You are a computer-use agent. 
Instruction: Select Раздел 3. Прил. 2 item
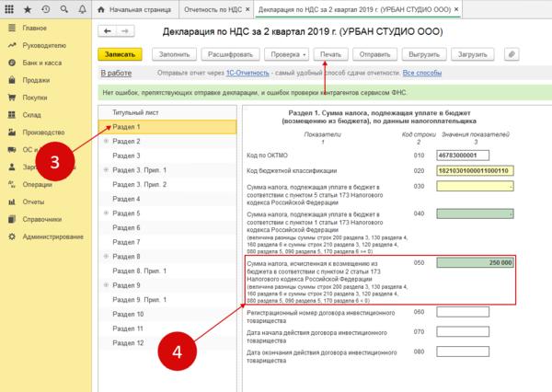point(167,185)
